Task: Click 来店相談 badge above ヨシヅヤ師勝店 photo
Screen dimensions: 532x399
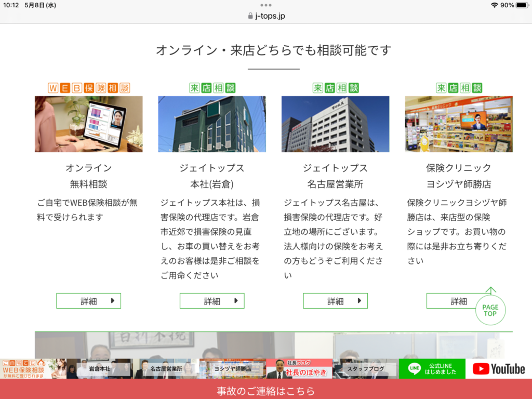Action: (x=459, y=88)
